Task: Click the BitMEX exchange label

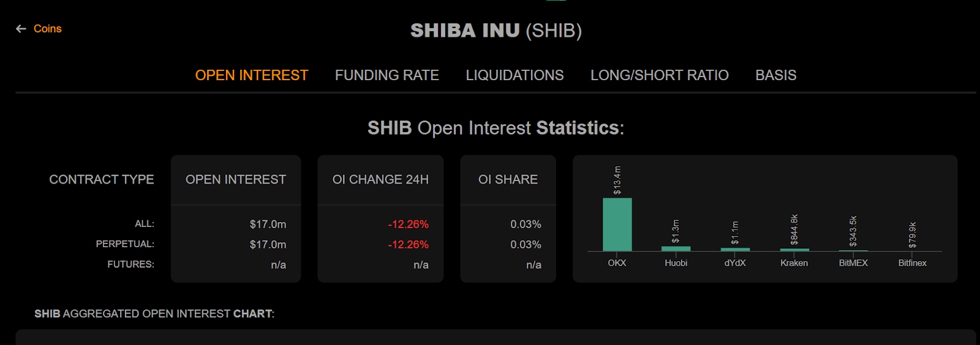Action: 853,263
